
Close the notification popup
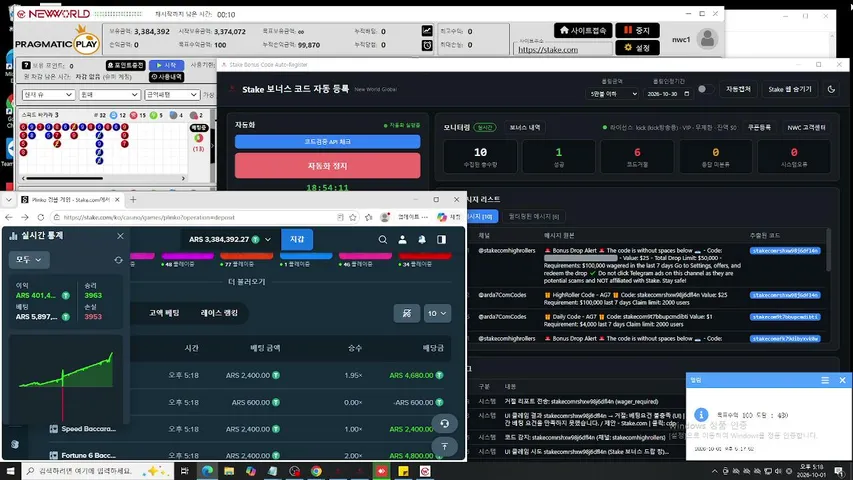click(842, 380)
